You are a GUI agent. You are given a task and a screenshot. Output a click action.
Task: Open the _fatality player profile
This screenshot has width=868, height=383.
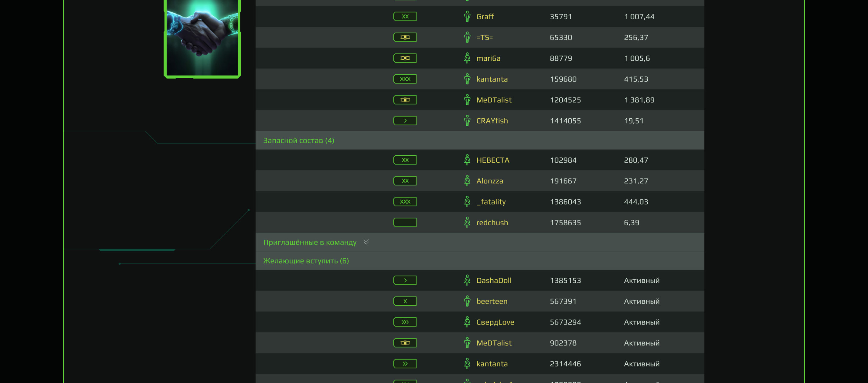pyautogui.click(x=491, y=202)
